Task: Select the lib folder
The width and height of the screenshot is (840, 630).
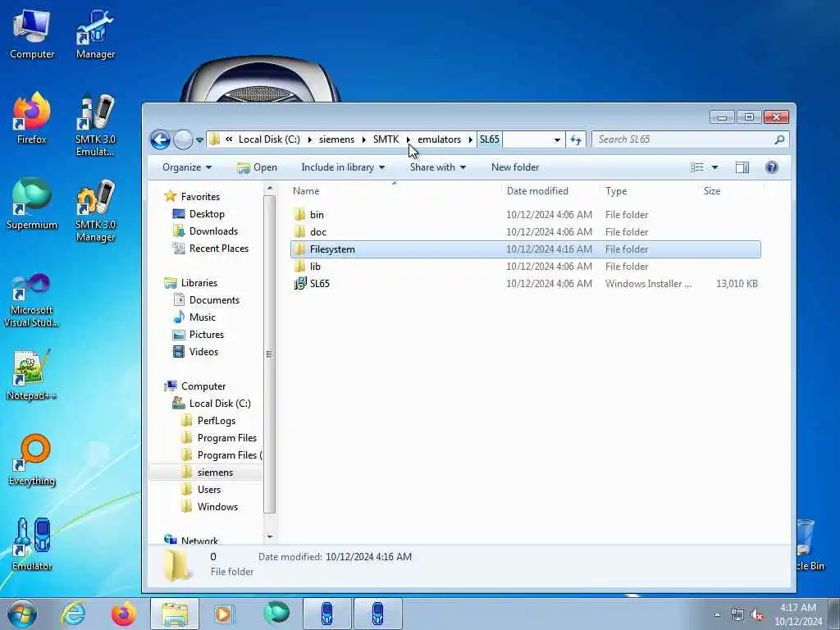Action: pos(526,267)
